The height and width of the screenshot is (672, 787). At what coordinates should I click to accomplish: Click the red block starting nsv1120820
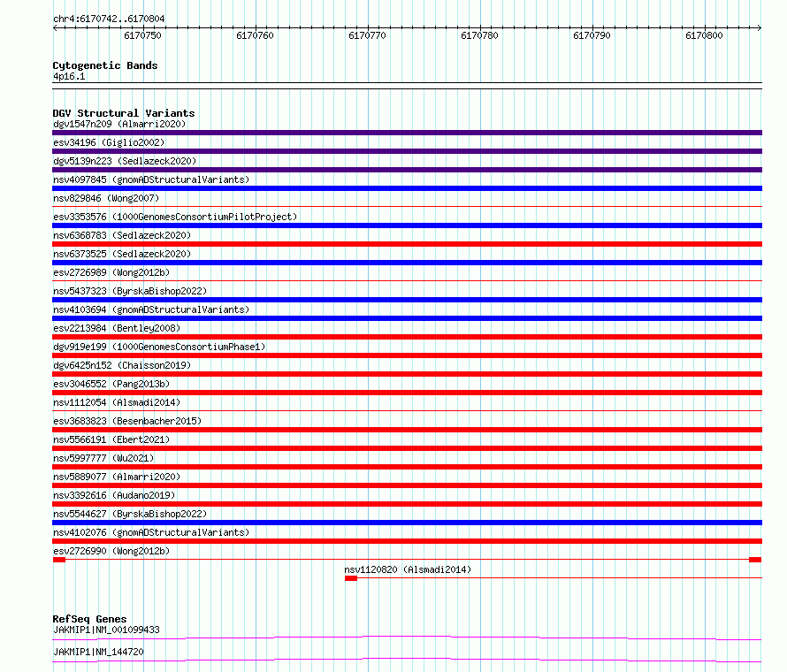[351, 578]
